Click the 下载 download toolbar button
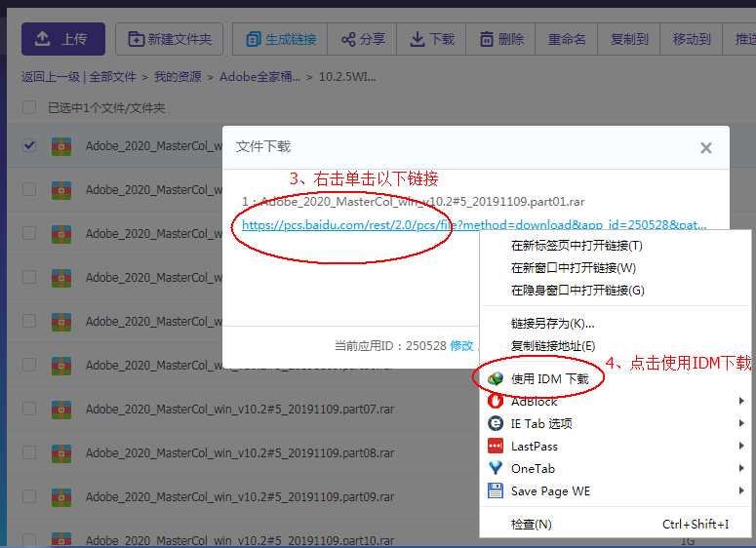The image size is (756, 548). pos(431,39)
